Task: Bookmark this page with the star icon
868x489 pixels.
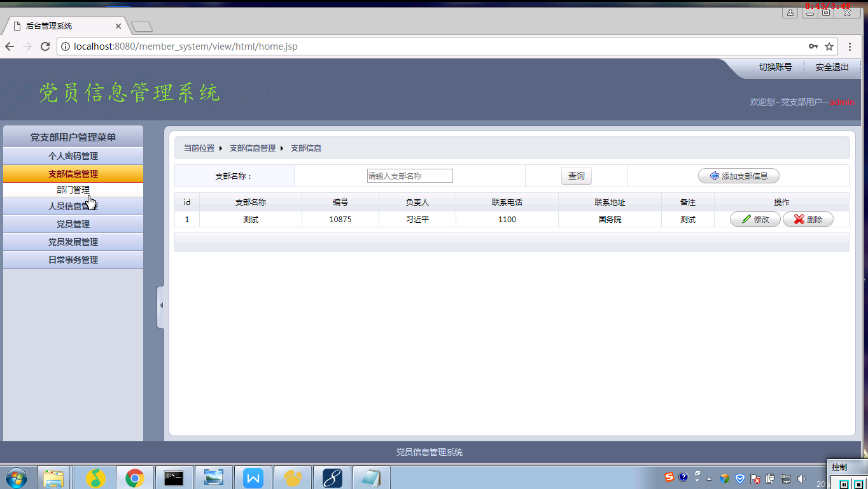Action: (x=829, y=46)
